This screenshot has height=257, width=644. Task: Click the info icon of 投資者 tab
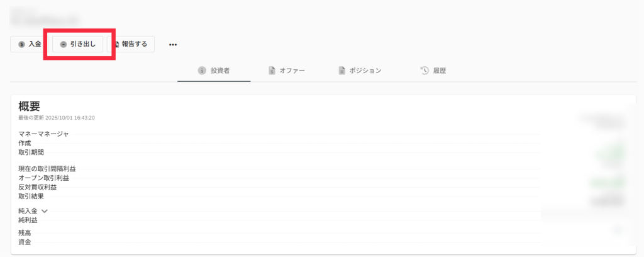coord(202,71)
